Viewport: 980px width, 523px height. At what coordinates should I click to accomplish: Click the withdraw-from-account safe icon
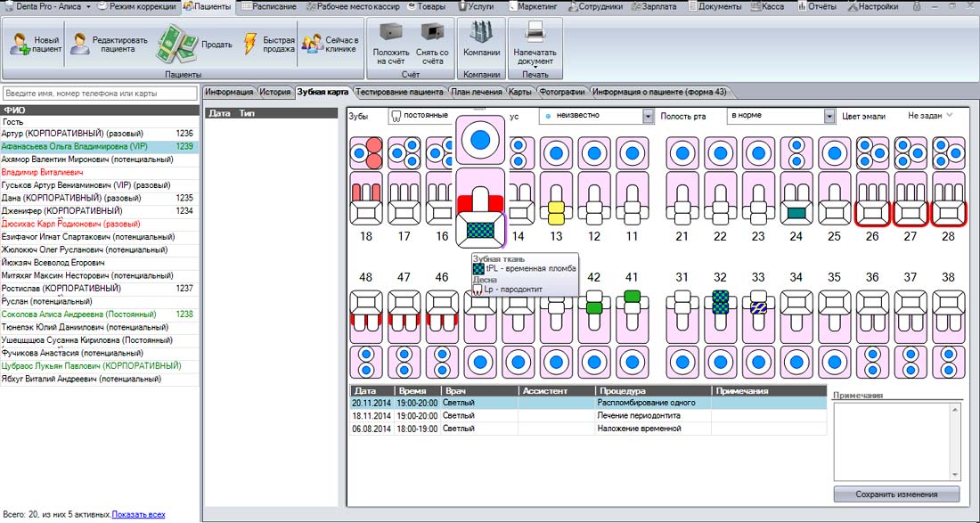tap(432, 32)
